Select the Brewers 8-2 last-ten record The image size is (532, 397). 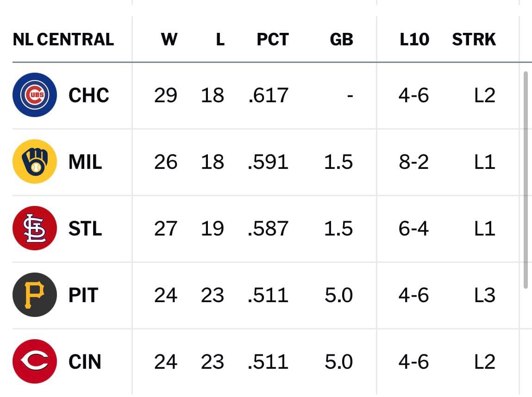tap(413, 162)
